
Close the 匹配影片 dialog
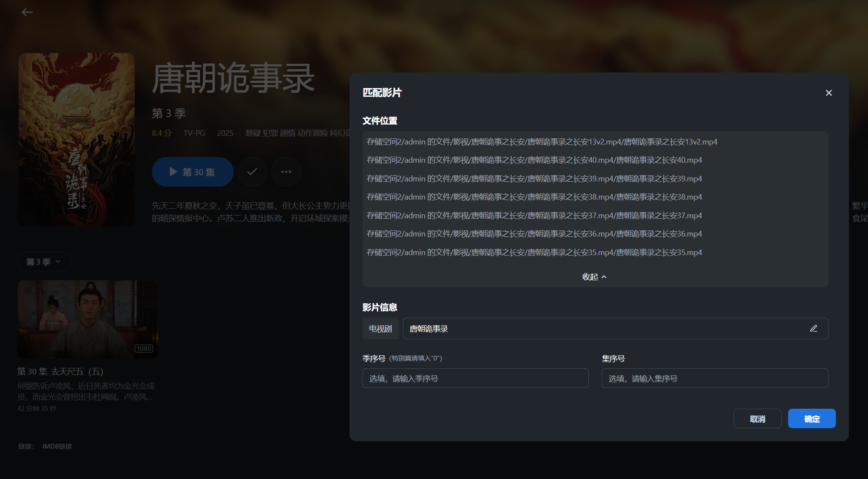pyautogui.click(x=828, y=93)
